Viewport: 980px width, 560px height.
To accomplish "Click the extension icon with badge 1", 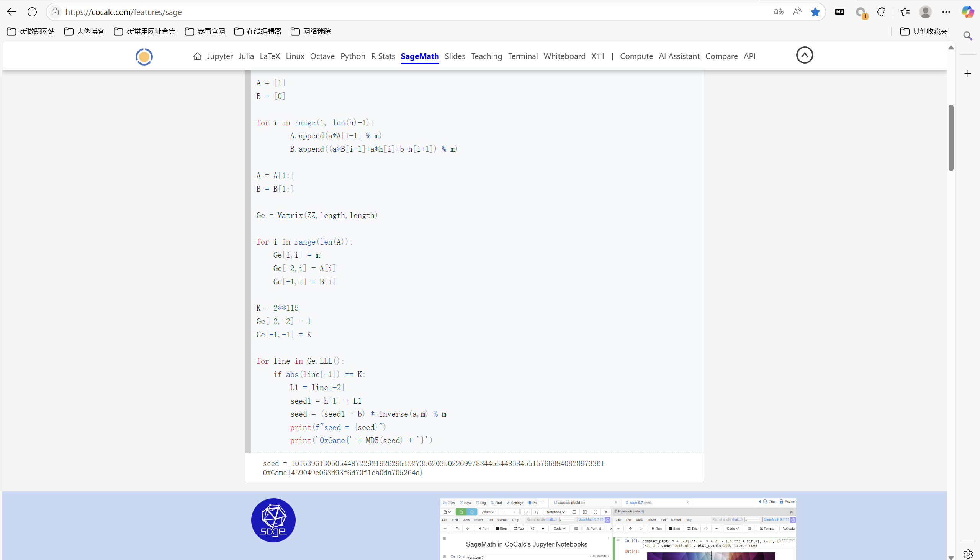I will point(861,13).
